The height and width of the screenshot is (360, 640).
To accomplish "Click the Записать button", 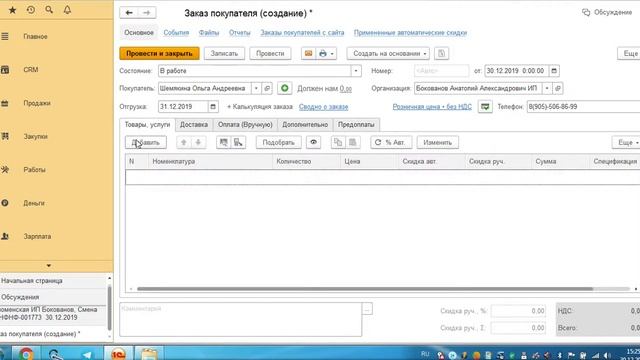I will click(x=224, y=53).
